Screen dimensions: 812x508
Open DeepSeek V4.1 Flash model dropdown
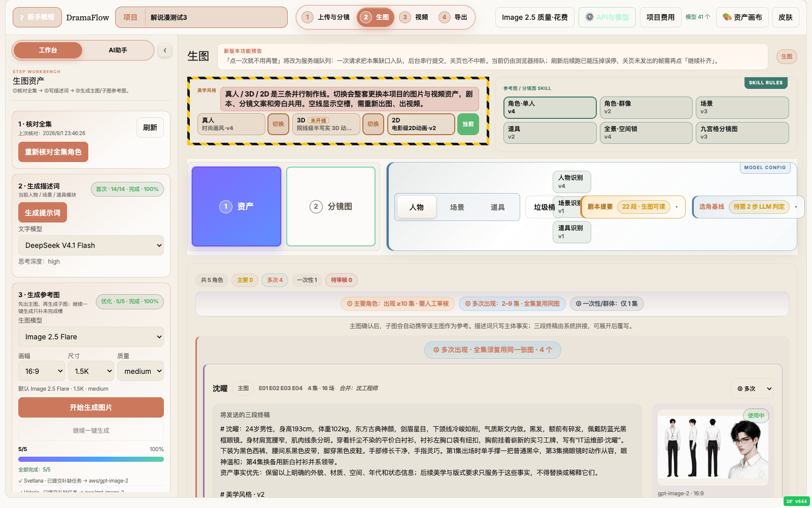point(91,245)
